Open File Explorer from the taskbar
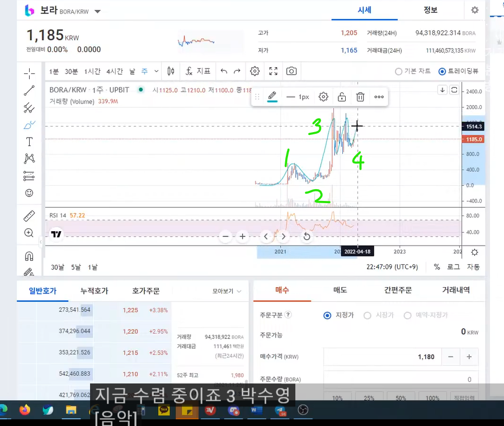The height and width of the screenshot is (426, 504). (x=71, y=410)
